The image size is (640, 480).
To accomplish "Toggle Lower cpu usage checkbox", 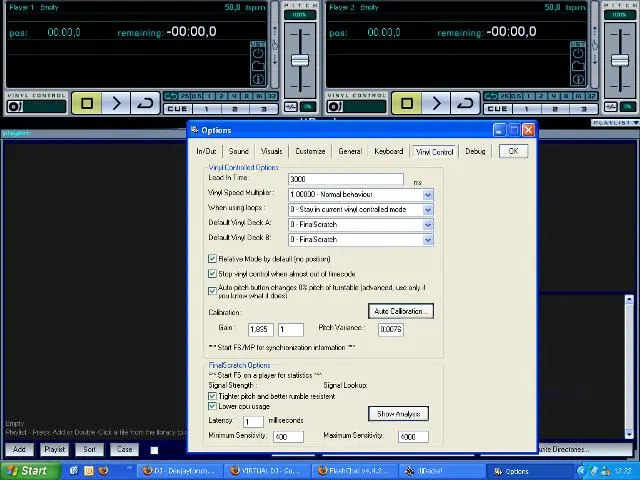I will tap(213, 407).
